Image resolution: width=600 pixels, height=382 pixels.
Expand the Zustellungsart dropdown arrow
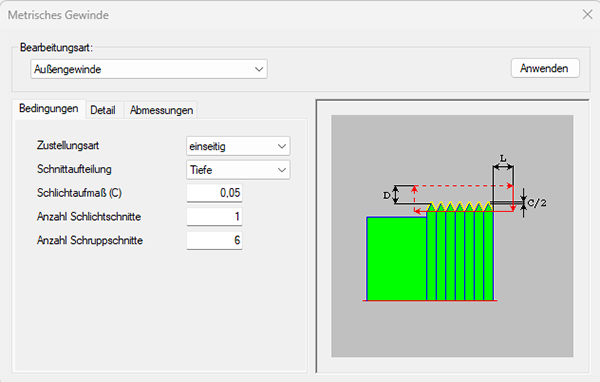(x=282, y=146)
